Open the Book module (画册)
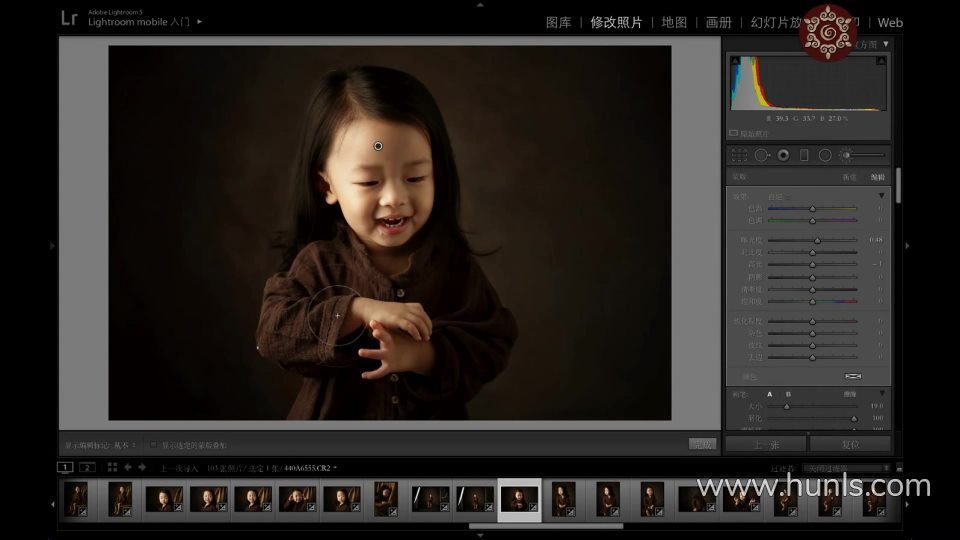960x540 pixels. (x=718, y=23)
